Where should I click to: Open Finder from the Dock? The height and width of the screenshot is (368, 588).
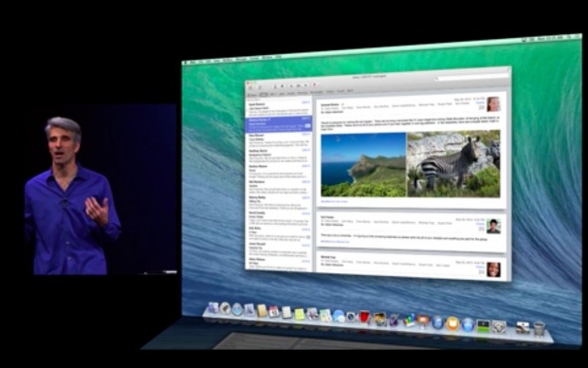[213, 307]
